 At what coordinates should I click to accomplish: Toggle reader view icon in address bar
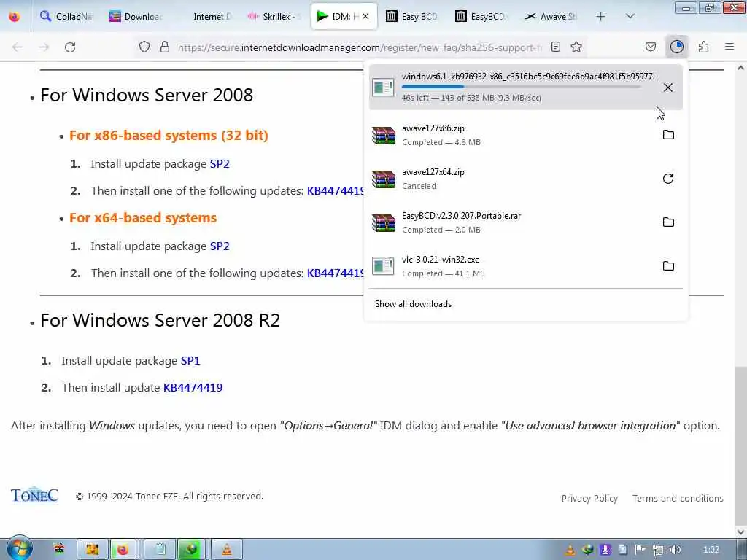pyautogui.click(x=555, y=47)
